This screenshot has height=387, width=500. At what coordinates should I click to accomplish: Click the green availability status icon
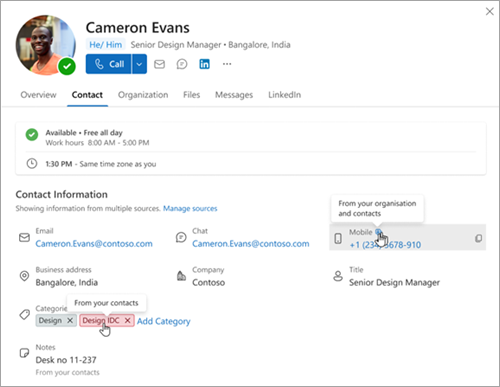coord(32,135)
